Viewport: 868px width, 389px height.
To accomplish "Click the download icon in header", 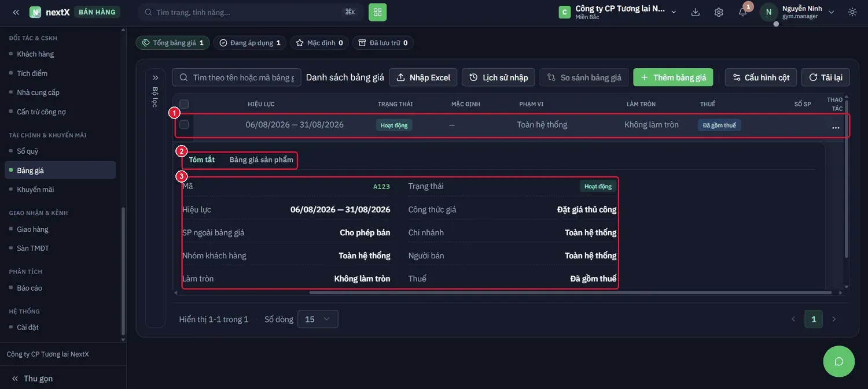I will point(696,12).
